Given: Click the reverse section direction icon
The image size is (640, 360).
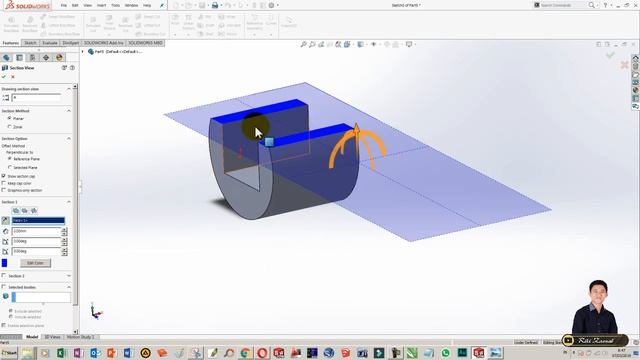Looking at the screenshot, I should pos(5,220).
